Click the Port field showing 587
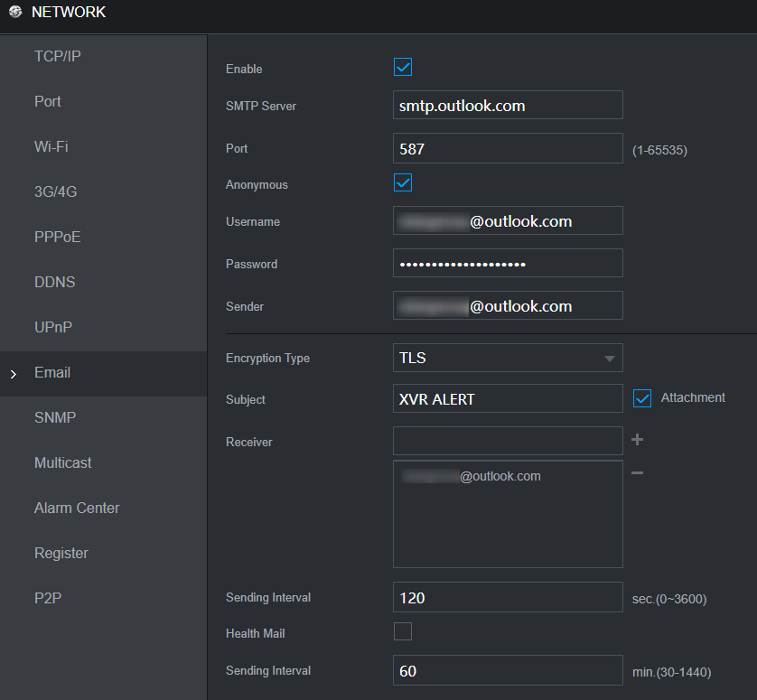Viewport: 757px width, 700px height. (x=508, y=148)
